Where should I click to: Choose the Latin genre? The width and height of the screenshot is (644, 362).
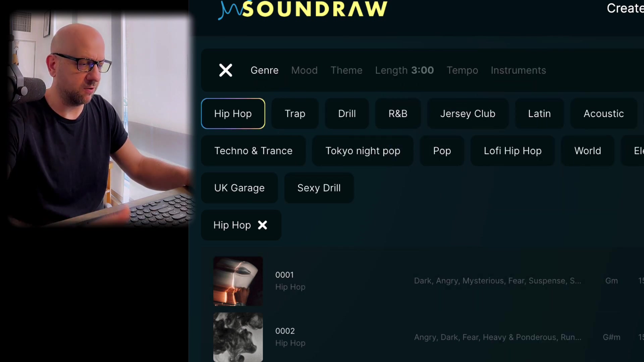click(x=539, y=114)
